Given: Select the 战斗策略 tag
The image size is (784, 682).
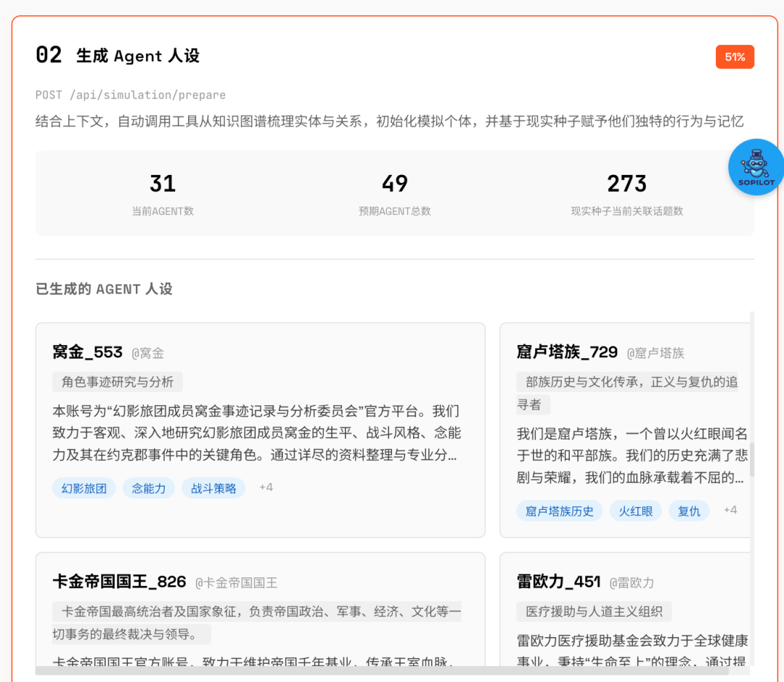Looking at the screenshot, I should click(213, 488).
